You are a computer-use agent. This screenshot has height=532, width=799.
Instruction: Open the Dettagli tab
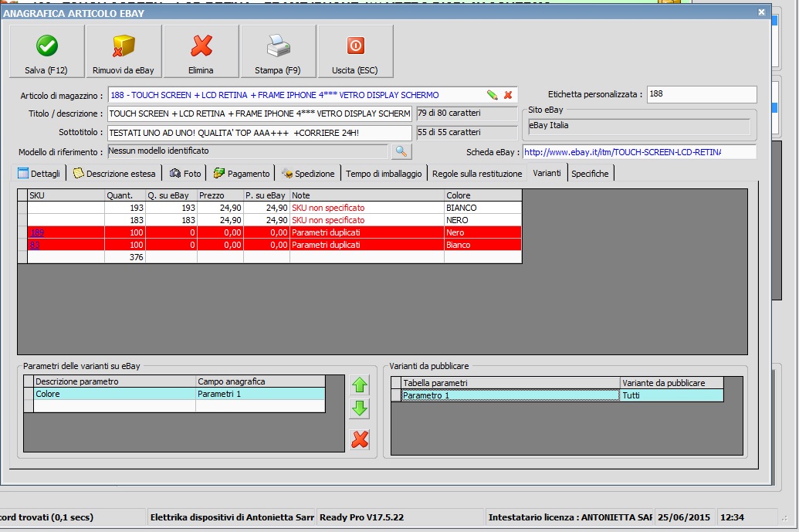tap(39, 174)
